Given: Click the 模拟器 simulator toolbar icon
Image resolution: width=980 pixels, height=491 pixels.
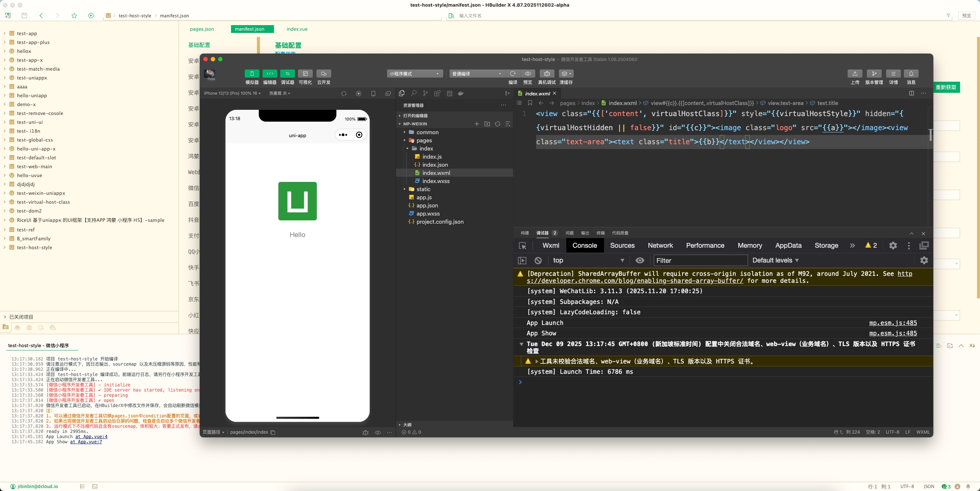Looking at the screenshot, I should 251,74.
